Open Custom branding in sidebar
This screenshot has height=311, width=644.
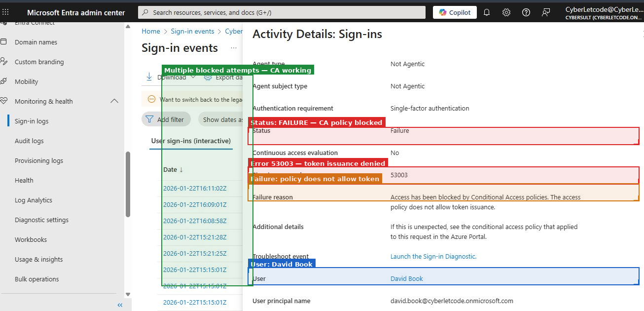[39, 62]
